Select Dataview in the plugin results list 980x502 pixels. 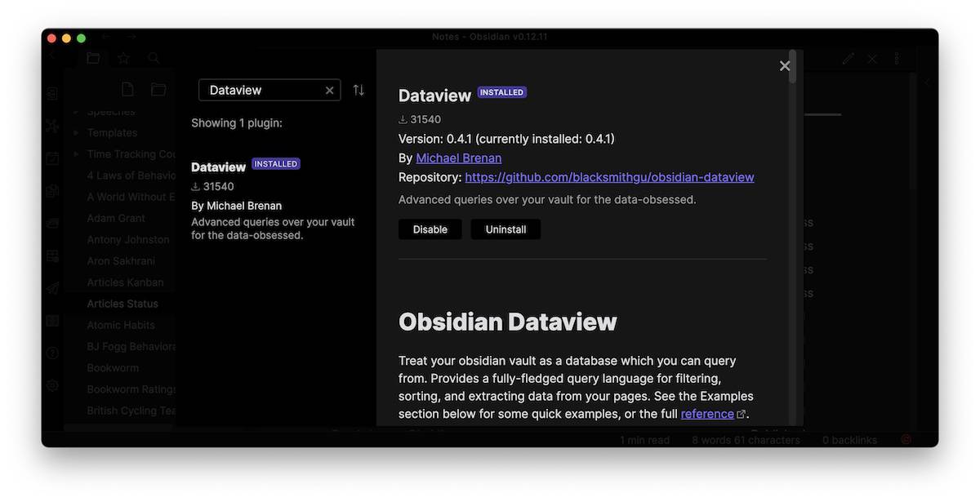tap(274, 201)
